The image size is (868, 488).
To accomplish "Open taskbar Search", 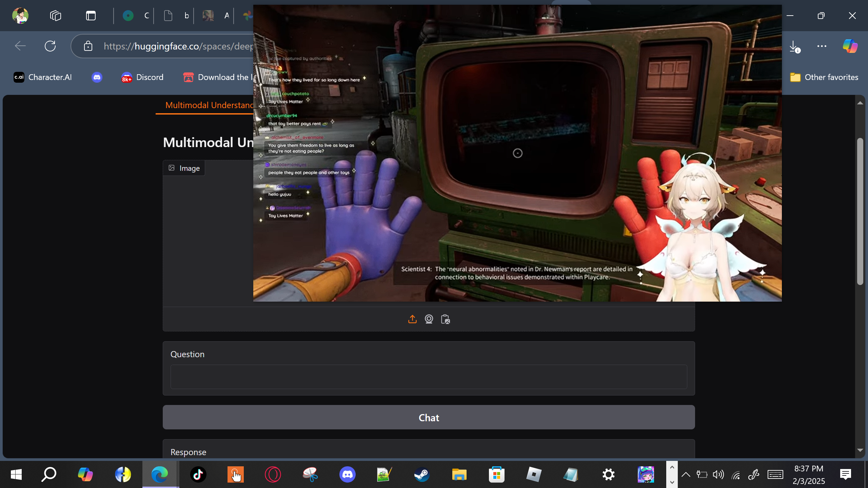I will 49,474.
